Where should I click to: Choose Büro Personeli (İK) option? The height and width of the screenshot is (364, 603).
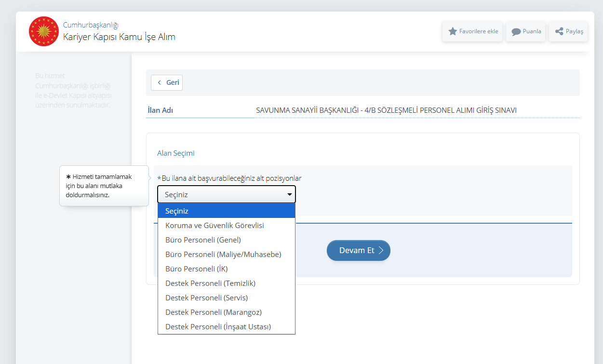click(x=227, y=269)
